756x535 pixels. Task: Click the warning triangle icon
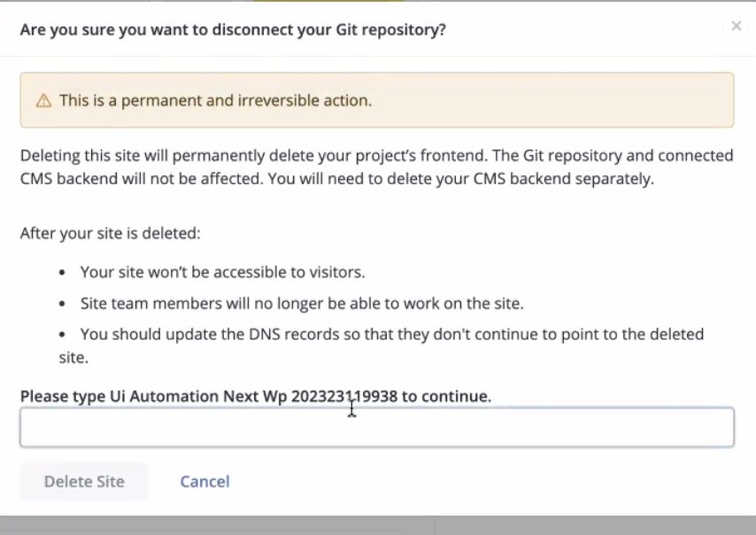coord(43,100)
